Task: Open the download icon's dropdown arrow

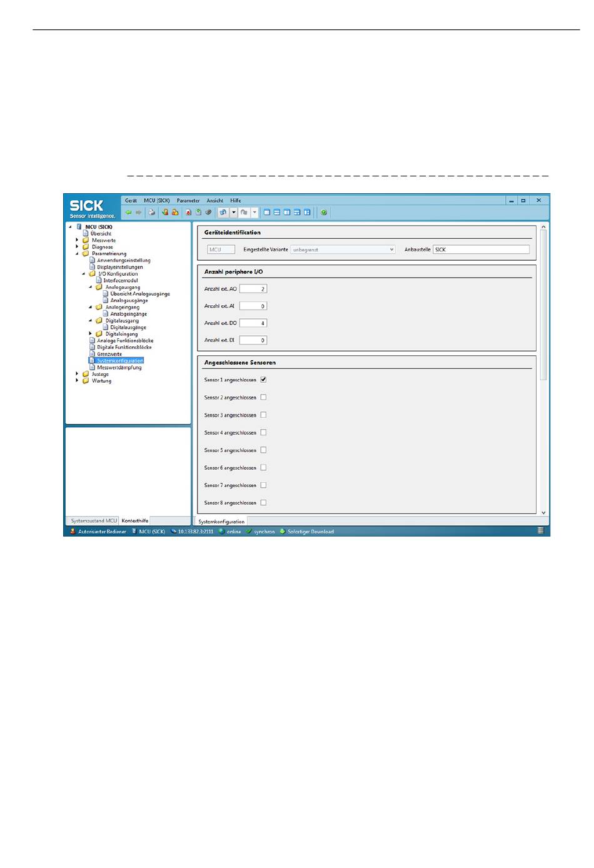Action: (254, 213)
